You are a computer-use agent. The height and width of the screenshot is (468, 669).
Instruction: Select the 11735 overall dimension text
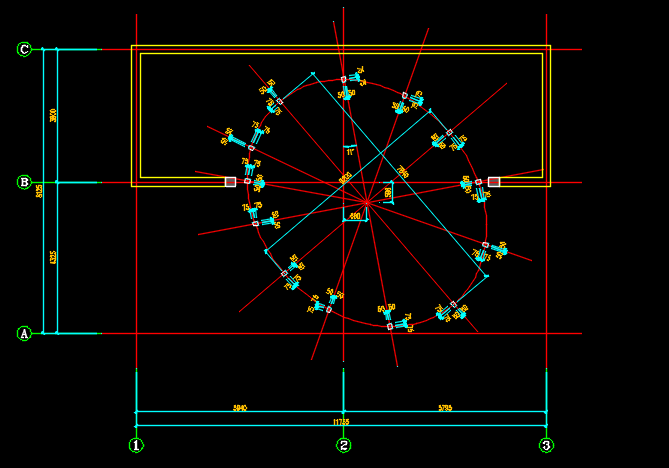[x=341, y=422]
